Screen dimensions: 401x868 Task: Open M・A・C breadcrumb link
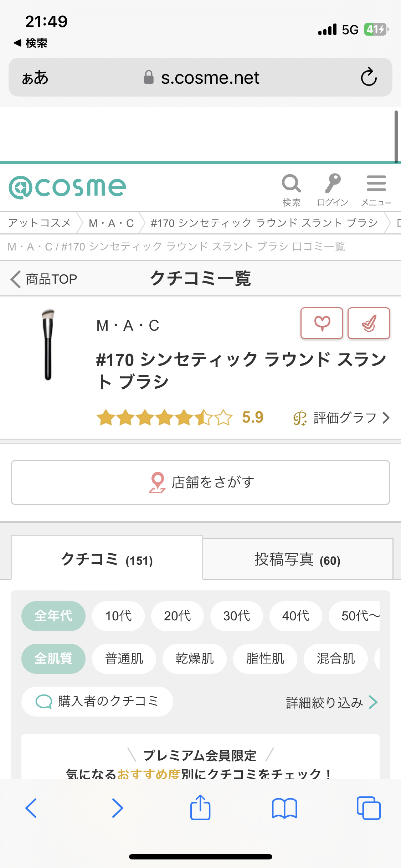point(111,223)
